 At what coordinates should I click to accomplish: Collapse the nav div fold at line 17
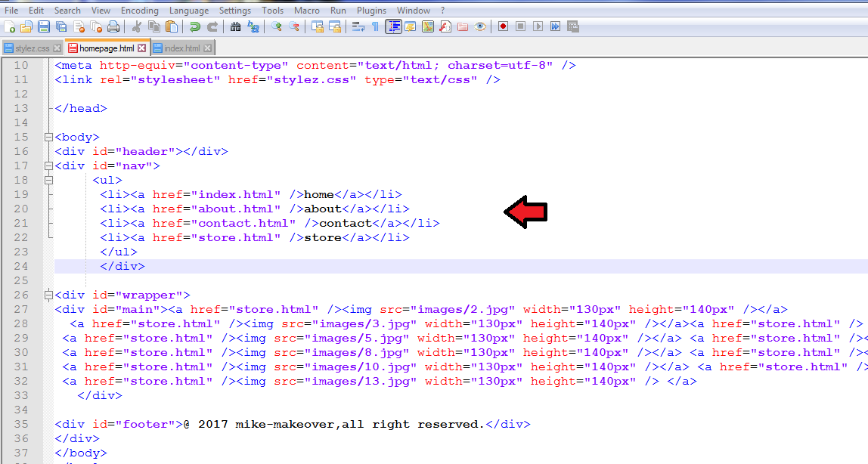point(48,165)
